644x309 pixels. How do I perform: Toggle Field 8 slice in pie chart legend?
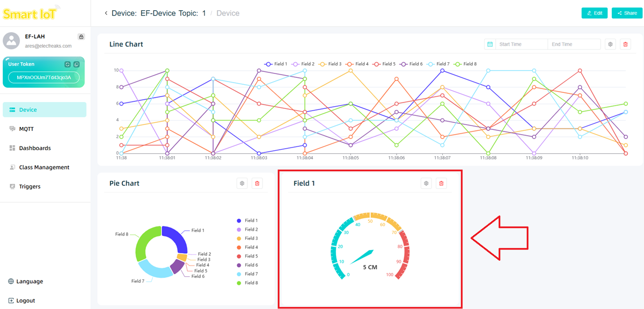(247, 283)
